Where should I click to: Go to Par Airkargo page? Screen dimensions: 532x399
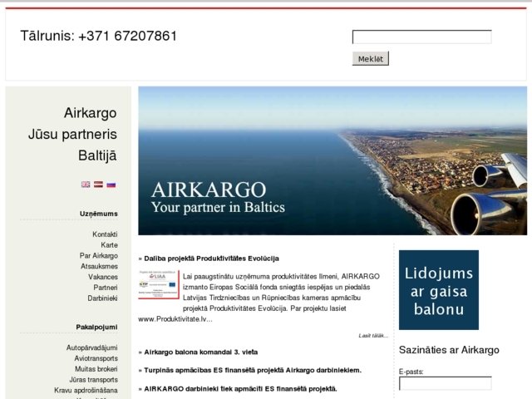coord(99,255)
